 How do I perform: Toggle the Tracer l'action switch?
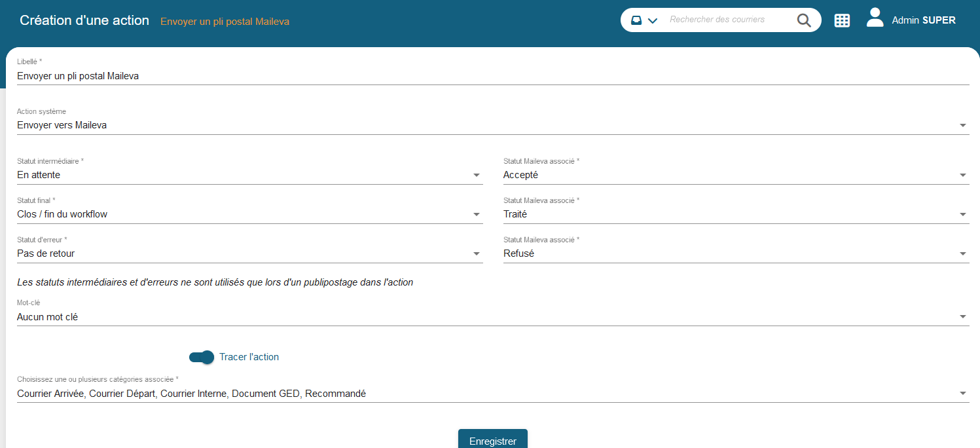click(x=202, y=357)
